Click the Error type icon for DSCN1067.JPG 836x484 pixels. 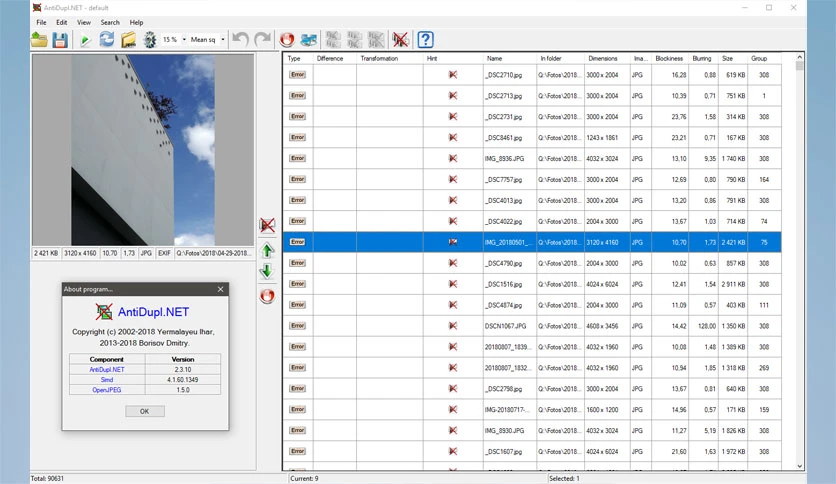click(x=298, y=326)
